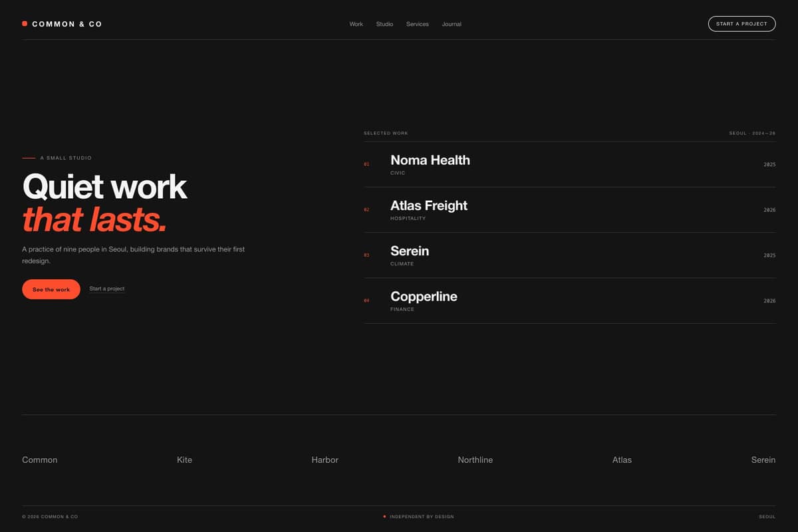
Task: Follow the underlined Start a project link
Action: (x=107, y=289)
